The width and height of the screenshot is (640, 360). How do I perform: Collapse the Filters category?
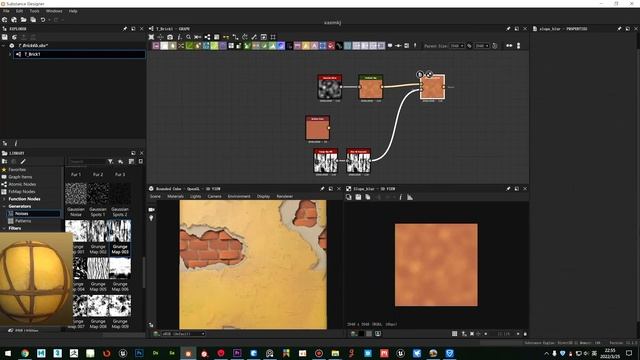4,228
